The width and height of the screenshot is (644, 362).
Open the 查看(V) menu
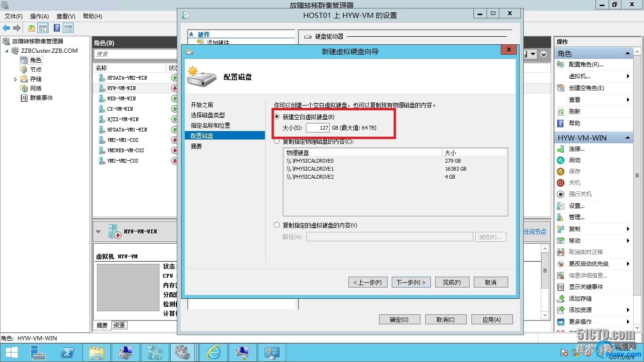click(x=66, y=16)
